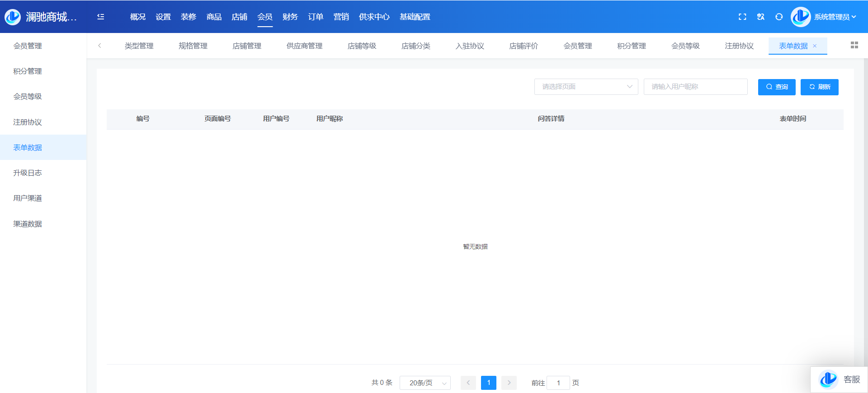Switch to the 店铺评价 tab

524,46
